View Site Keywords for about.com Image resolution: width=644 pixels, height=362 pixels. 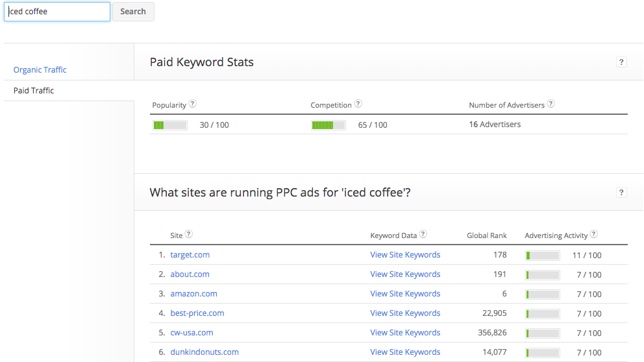click(x=405, y=274)
